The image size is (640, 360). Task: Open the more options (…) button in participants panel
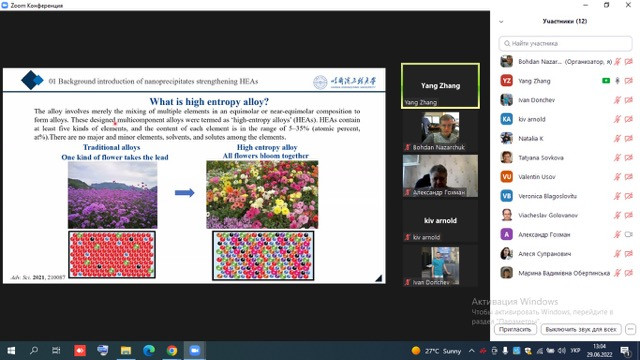(x=631, y=329)
